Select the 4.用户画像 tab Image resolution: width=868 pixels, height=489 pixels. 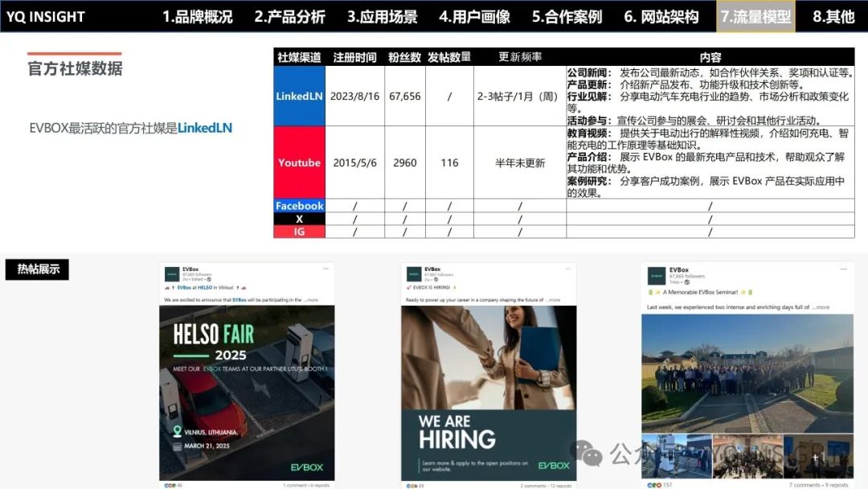(x=474, y=17)
